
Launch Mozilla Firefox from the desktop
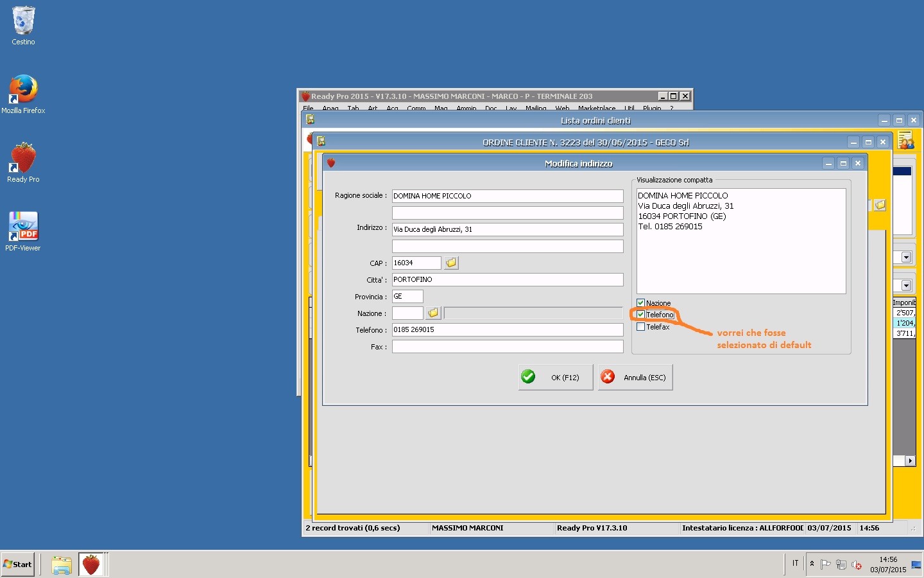coord(23,94)
